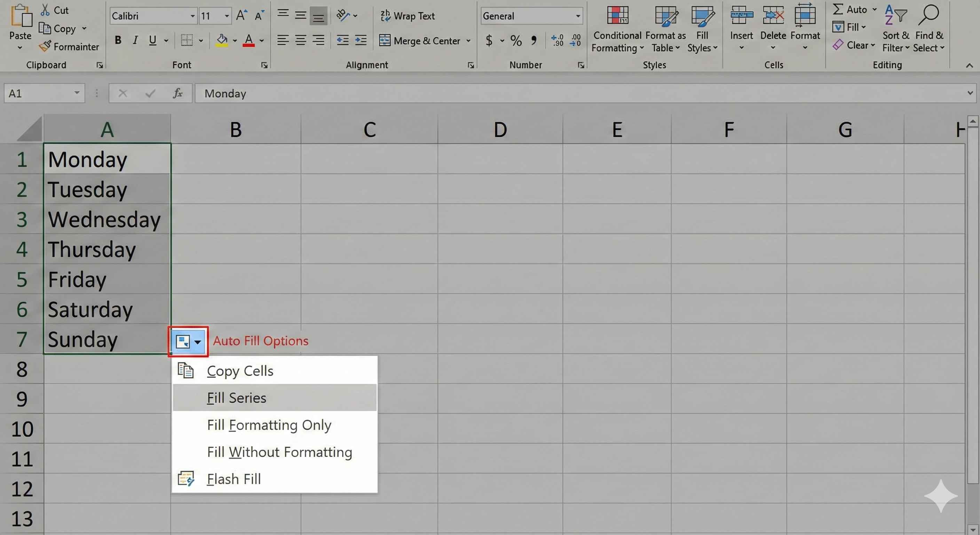This screenshot has width=980, height=535.
Task: Insert a percent style with the Percent icon
Action: coord(516,40)
